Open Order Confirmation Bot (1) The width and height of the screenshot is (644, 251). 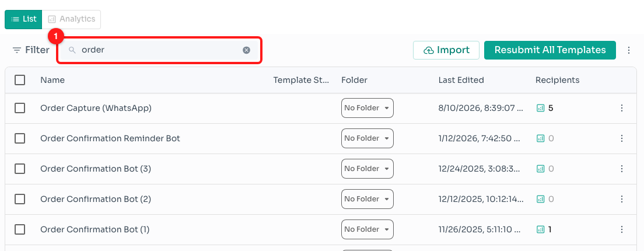coord(95,229)
